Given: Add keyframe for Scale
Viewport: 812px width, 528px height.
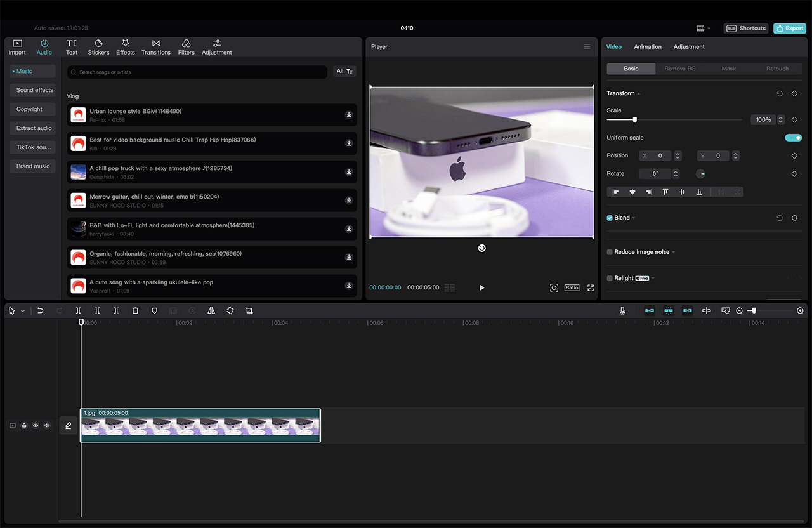Looking at the screenshot, I should coord(794,119).
